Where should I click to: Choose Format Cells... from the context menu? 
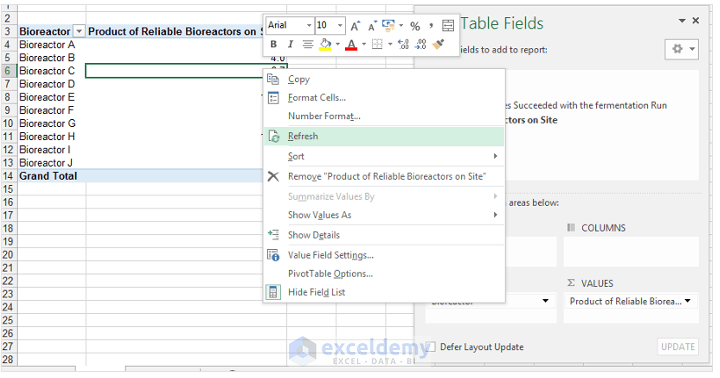[384, 97]
